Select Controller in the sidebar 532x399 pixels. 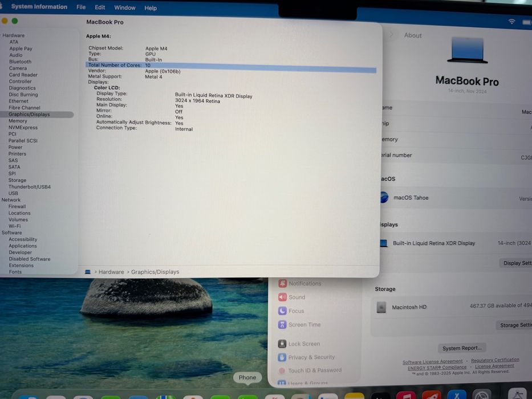click(x=20, y=82)
